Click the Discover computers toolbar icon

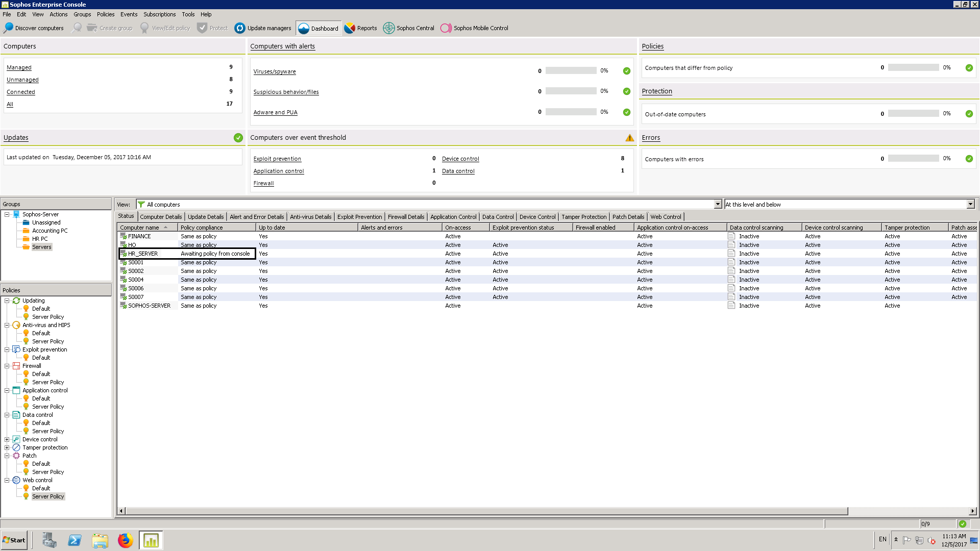[9, 28]
